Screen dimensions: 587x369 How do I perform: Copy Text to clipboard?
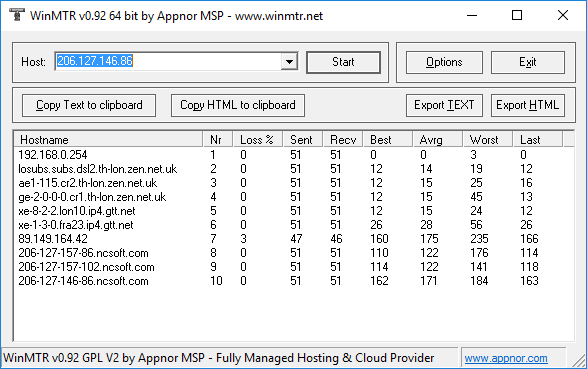coord(89,105)
